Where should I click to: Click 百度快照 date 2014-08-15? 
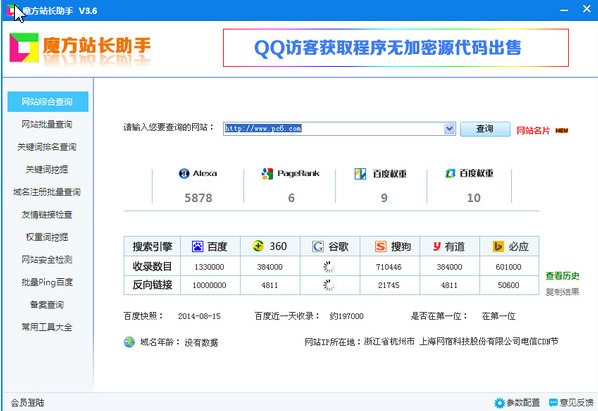click(x=199, y=316)
